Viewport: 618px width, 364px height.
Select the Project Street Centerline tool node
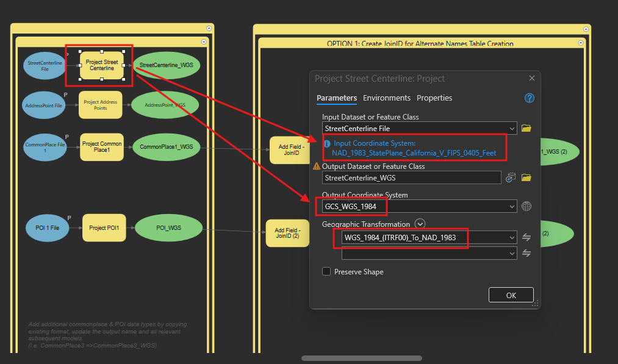tap(102, 65)
